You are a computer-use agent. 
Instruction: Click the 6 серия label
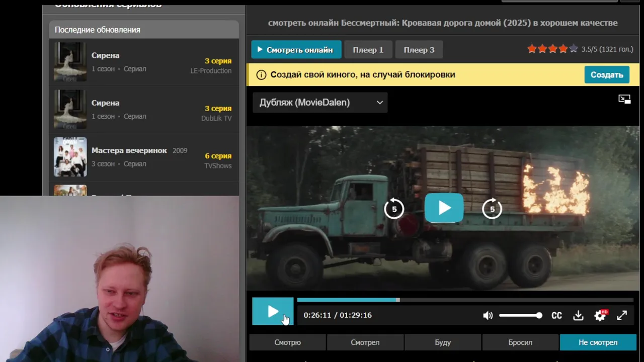click(x=218, y=156)
